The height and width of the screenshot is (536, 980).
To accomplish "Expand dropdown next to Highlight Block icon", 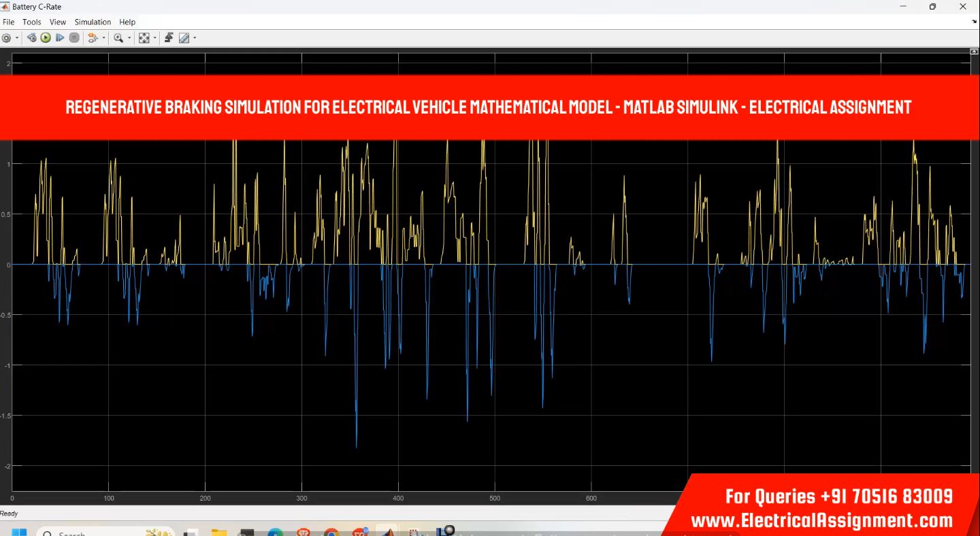I will pos(104,38).
